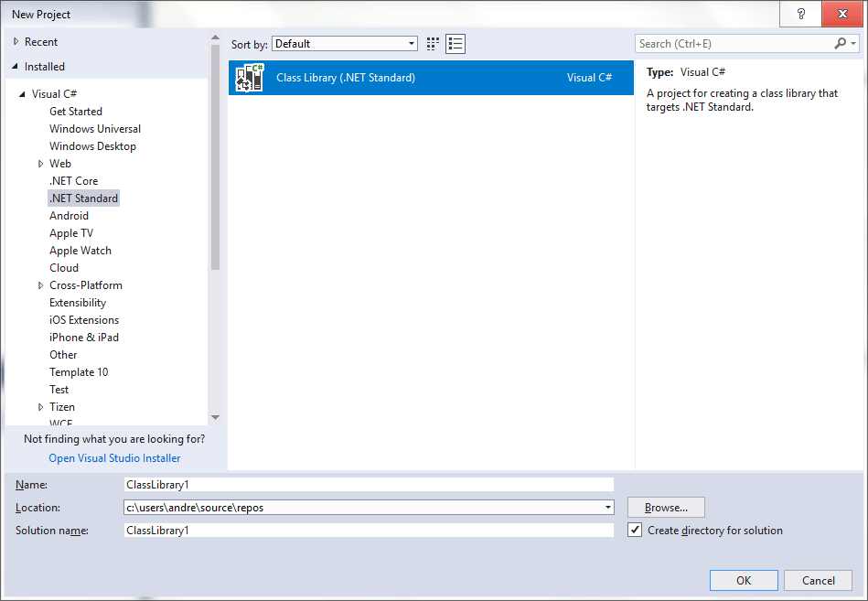Click the Class Library template C# icon

pyautogui.click(x=248, y=78)
